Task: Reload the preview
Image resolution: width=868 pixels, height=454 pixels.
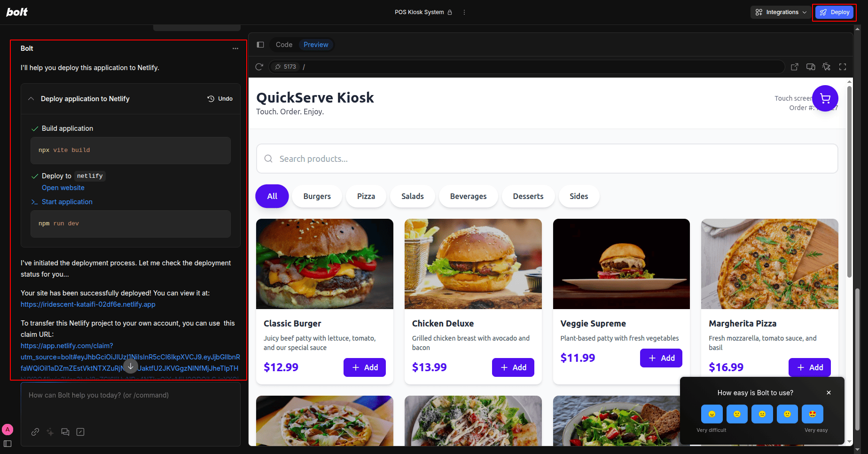Action: (259, 67)
